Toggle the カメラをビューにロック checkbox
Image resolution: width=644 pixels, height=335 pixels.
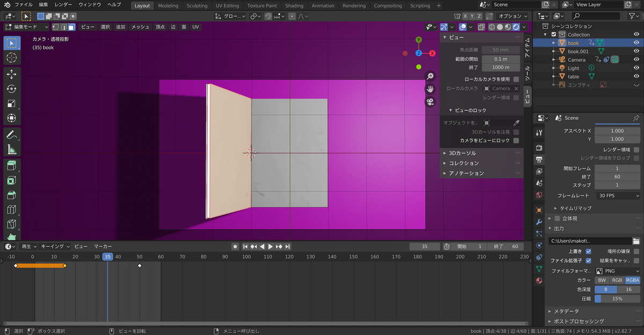tap(516, 140)
